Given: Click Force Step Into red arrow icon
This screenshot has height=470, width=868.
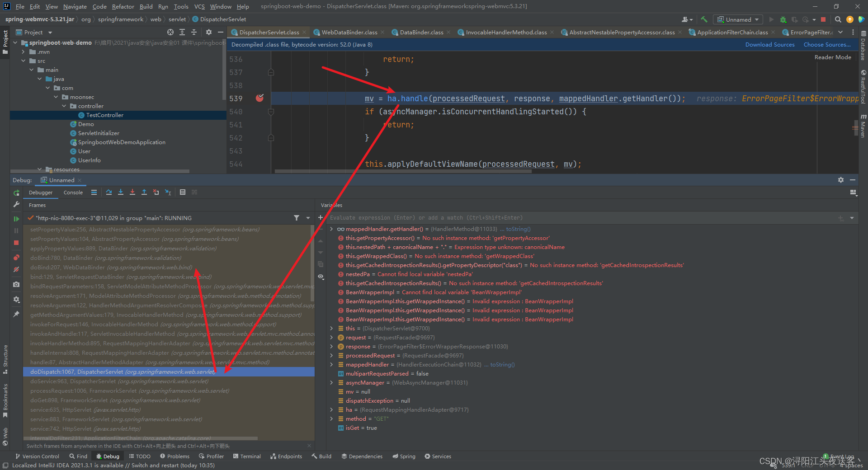Looking at the screenshot, I should (132, 192).
